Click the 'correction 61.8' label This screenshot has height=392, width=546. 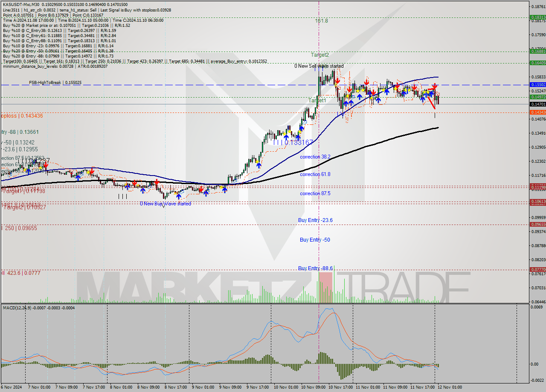315,174
